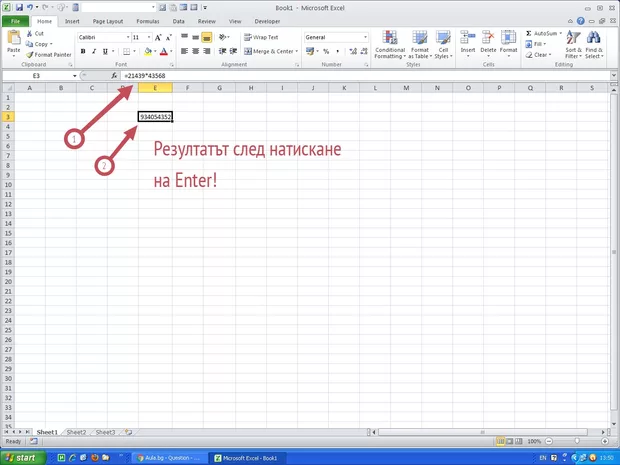Viewport: 620px width, 465px height.
Task: Expand the Name Box dropdown arrow
Action: click(x=74, y=76)
